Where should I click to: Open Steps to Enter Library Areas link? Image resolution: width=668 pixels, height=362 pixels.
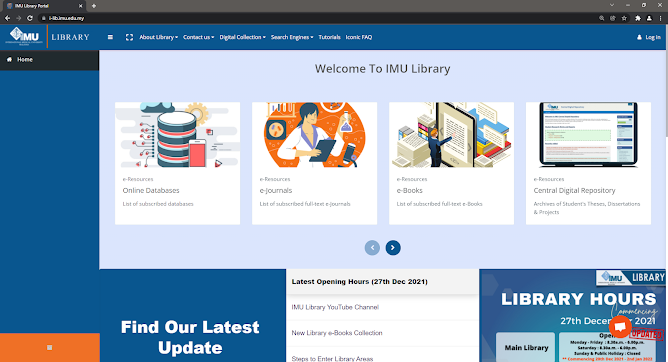(332, 359)
